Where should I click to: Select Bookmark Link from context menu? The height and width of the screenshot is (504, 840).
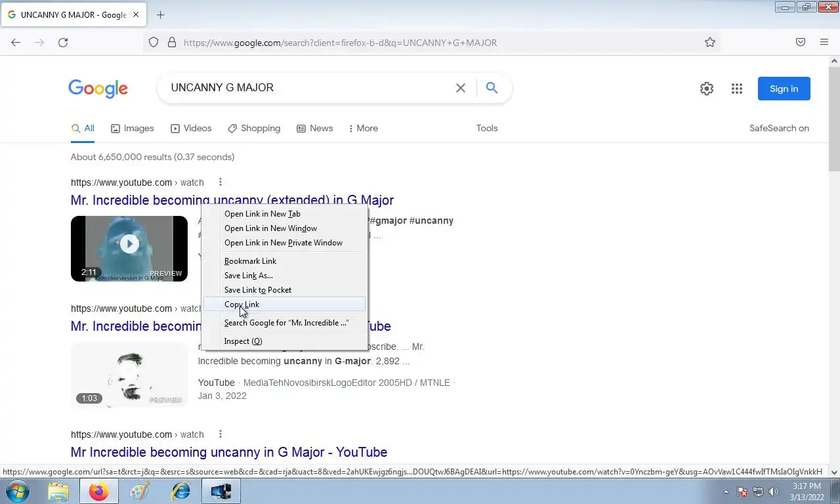click(x=284, y=261)
